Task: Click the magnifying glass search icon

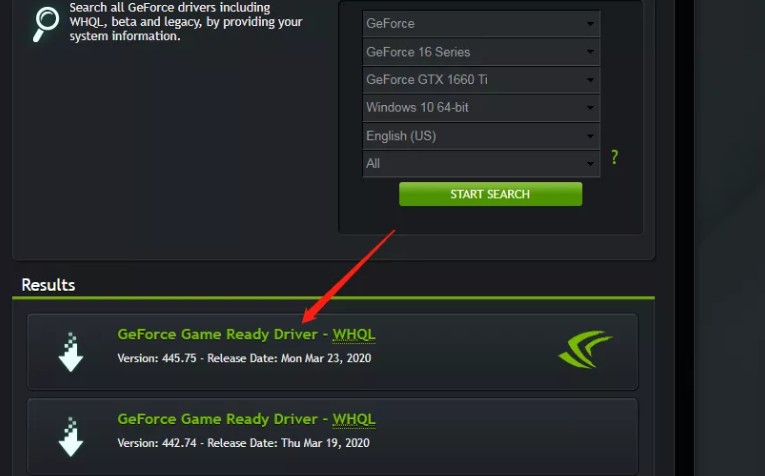Action: tap(46, 24)
